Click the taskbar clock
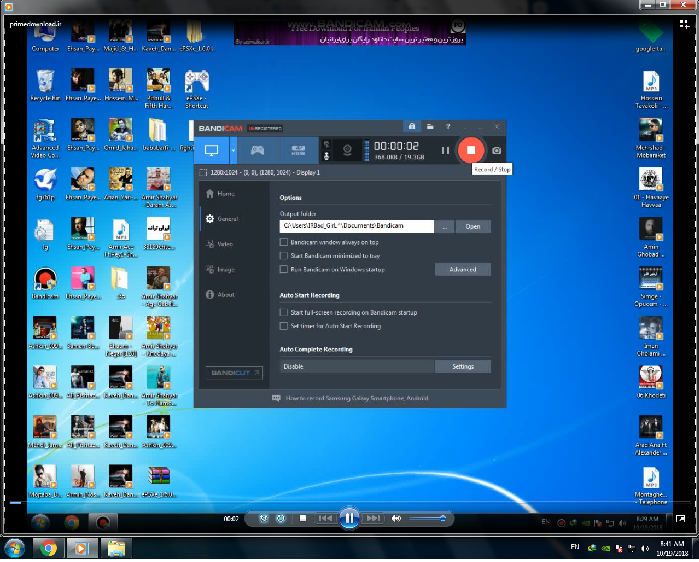The width and height of the screenshot is (699, 562). [672, 548]
